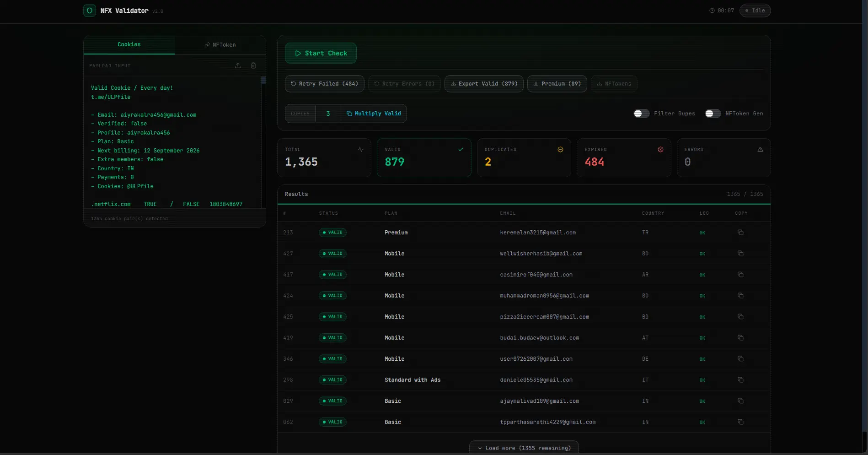Click the Duplicates card circle icon

[x=560, y=150]
